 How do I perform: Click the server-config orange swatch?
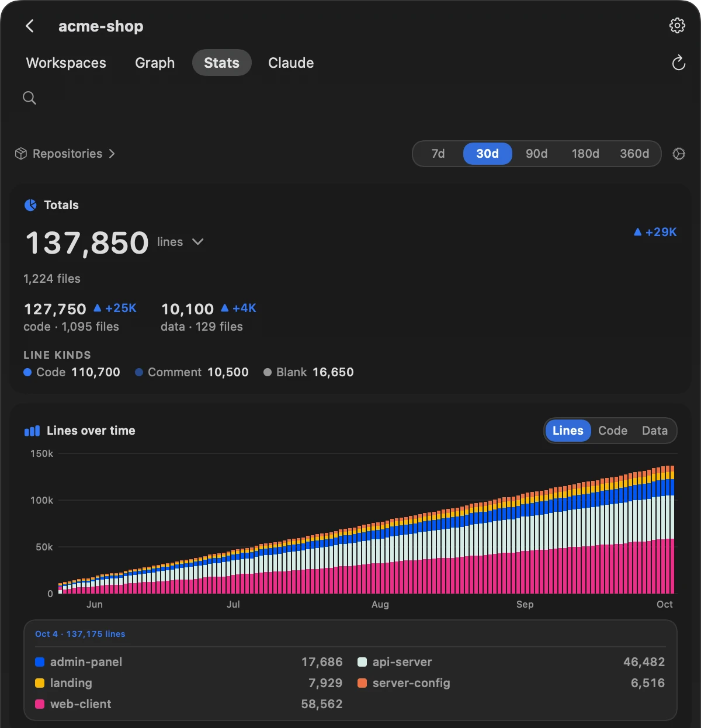(362, 683)
